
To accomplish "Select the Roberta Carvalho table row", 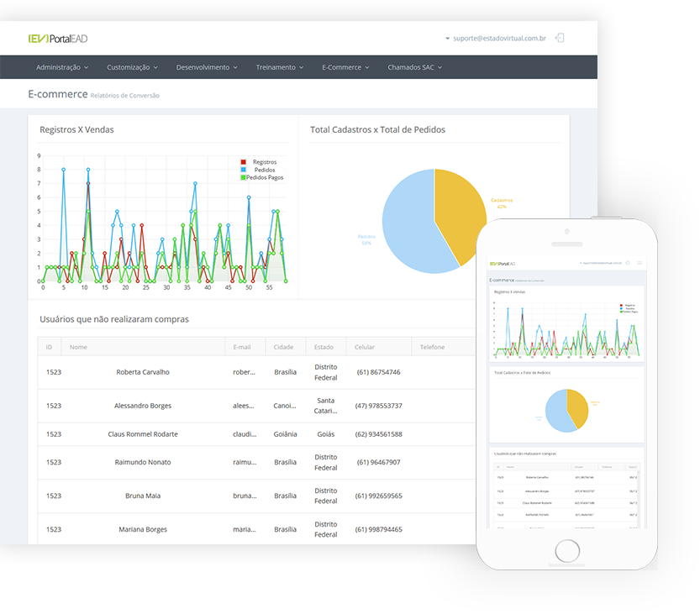I will point(143,372).
